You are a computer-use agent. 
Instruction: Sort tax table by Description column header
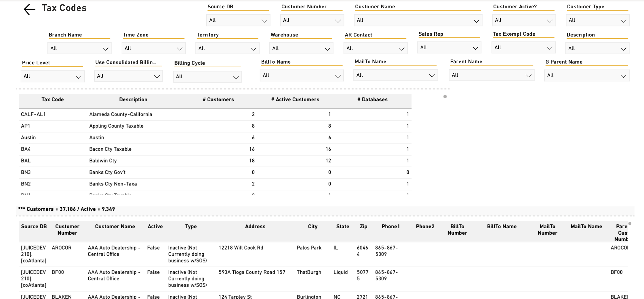(133, 99)
